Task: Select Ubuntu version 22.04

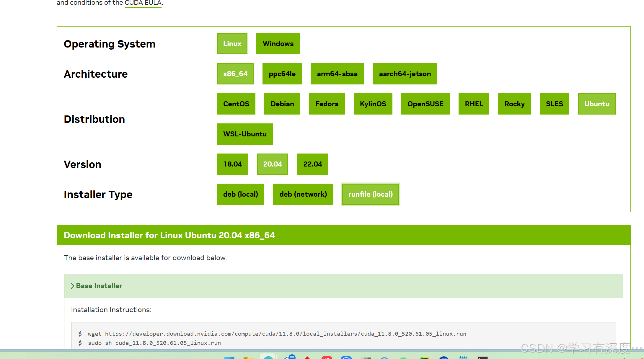Action: [312, 164]
